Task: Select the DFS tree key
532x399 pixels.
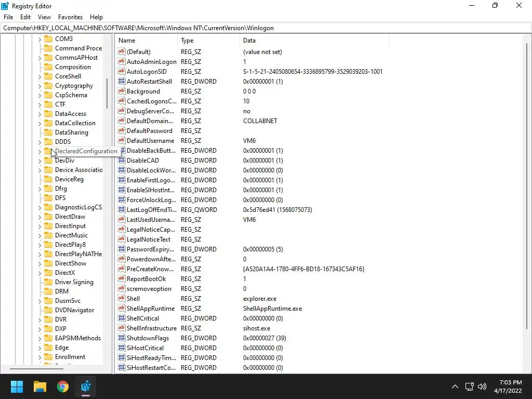Action: (x=60, y=198)
